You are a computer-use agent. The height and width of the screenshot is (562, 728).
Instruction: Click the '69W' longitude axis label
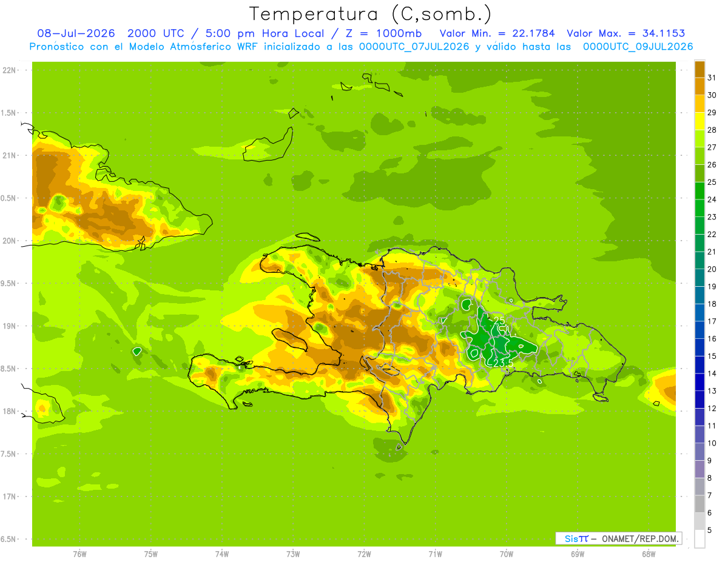(578, 554)
